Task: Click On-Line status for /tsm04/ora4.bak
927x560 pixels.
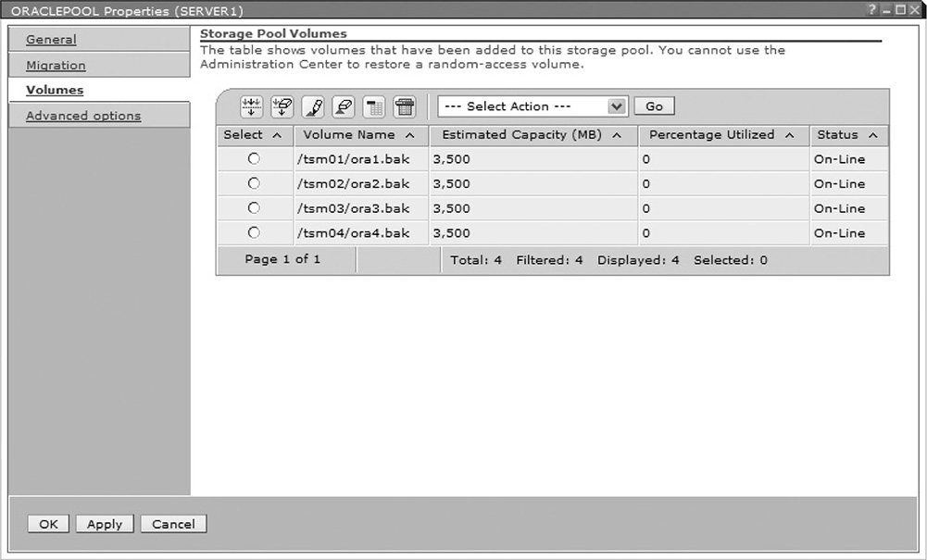Action: pos(840,233)
